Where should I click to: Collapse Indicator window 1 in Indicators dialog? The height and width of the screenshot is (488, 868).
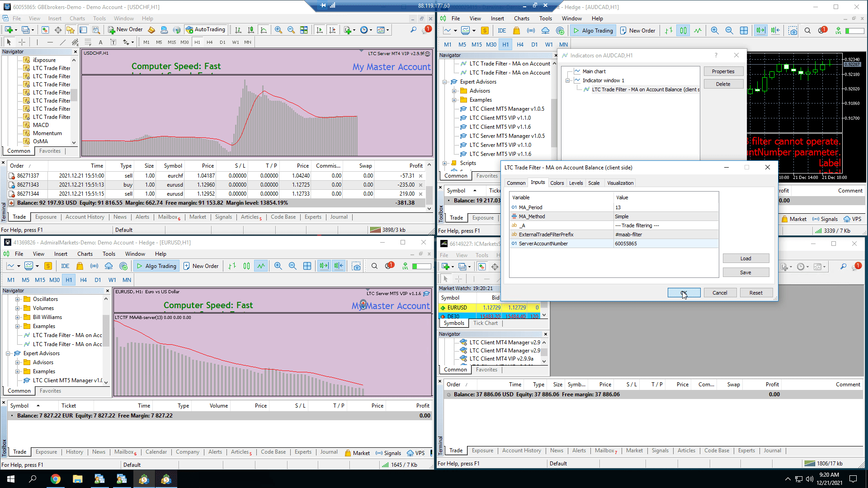567,80
